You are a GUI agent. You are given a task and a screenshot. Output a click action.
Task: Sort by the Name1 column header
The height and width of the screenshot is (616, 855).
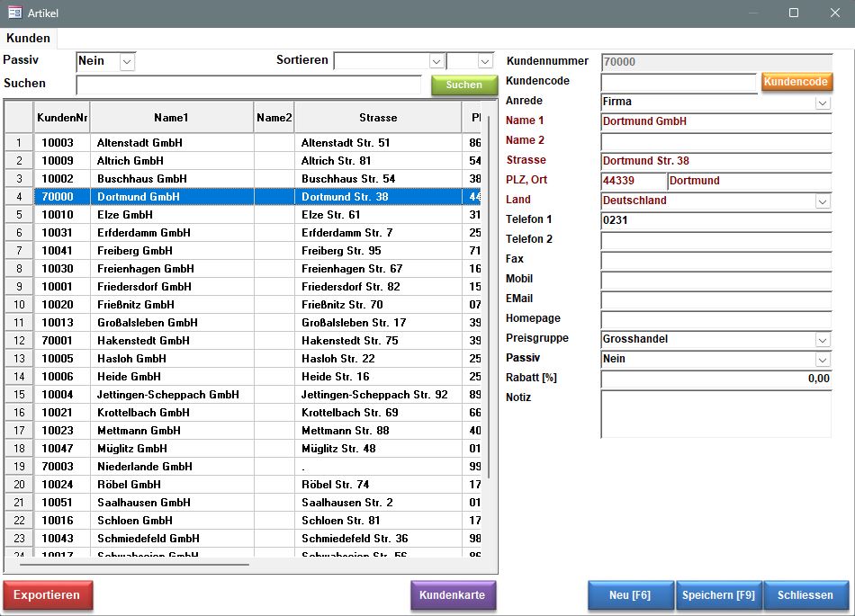point(171,117)
